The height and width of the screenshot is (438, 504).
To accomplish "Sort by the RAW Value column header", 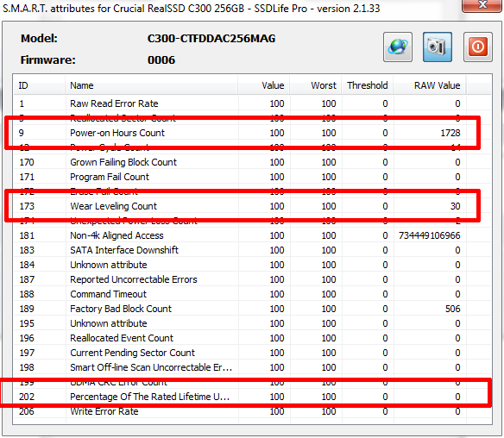I will [x=430, y=85].
